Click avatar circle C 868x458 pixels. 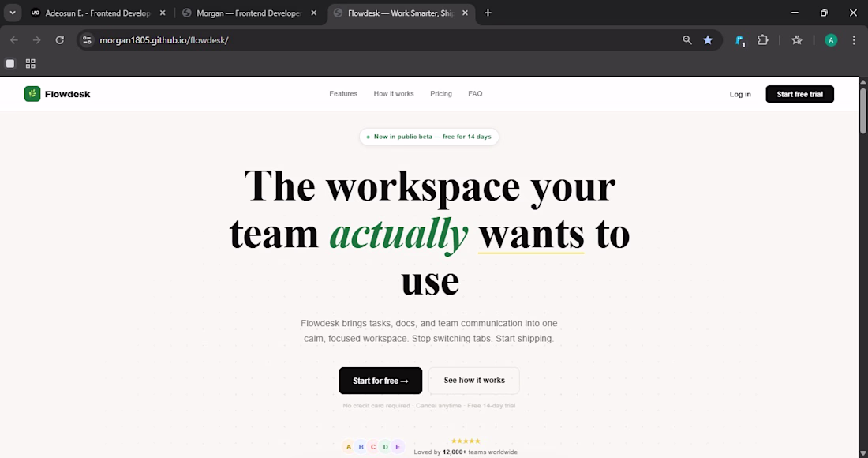[x=373, y=447]
